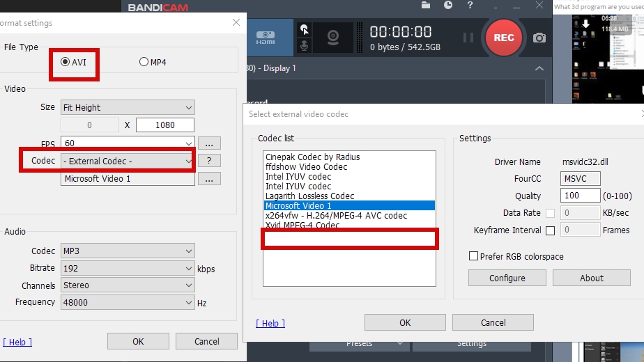Select x264vfw H.264/MPEG-4 AVC codec
Image resolution: width=644 pixels, height=362 pixels.
click(x=336, y=216)
